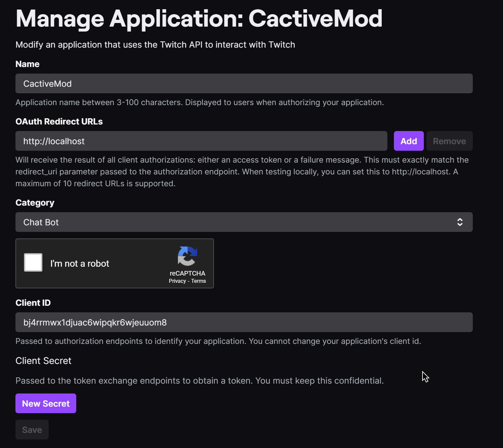Image resolution: width=503 pixels, height=448 pixels.
Task: Click the Name label above the field
Action: coord(28,64)
